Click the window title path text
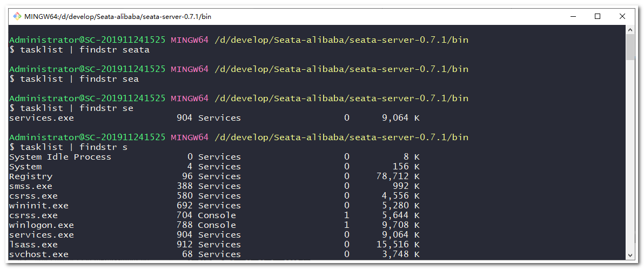Viewport: 644px width, 269px height. [118, 17]
